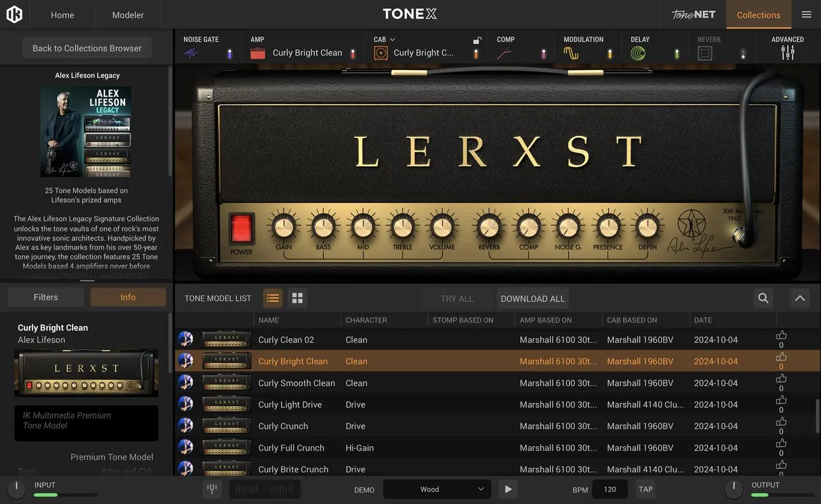Click the Modulation wave icon
The height and width of the screenshot is (504, 821).
click(x=571, y=53)
